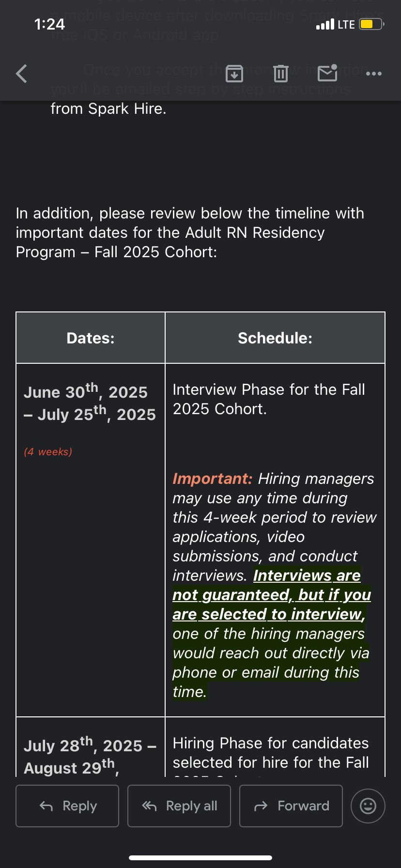Select the "Schedule:" table header cell
The width and height of the screenshot is (401, 868).
(275, 338)
